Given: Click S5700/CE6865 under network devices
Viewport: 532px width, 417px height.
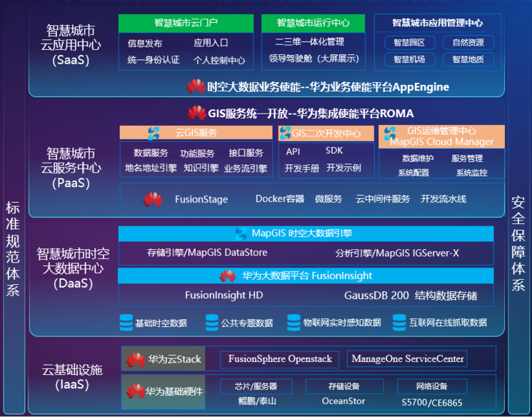Looking at the screenshot, I should (x=432, y=403).
